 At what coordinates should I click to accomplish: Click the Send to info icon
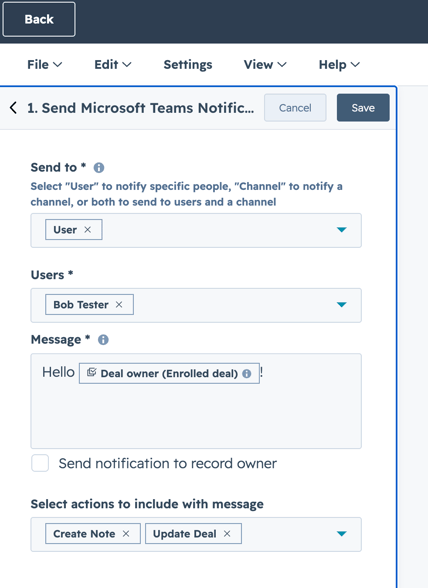coord(99,168)
